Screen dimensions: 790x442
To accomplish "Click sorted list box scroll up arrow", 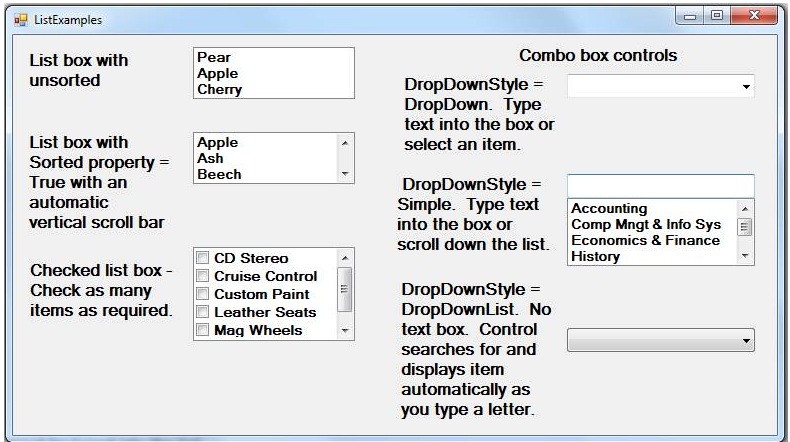I will (345, 143).
